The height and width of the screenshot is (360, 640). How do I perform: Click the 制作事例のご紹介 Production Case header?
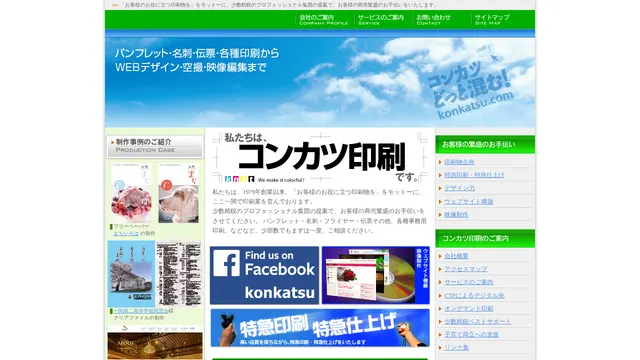(x=155, y=146)
